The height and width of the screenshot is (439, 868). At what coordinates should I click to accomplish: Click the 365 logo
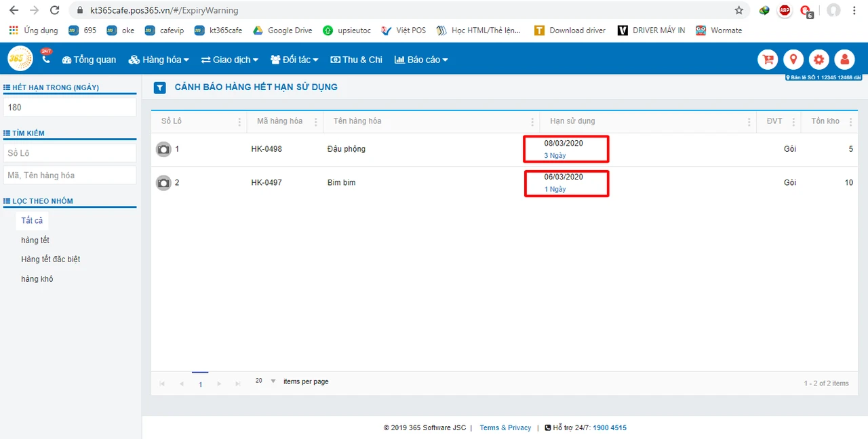(x=20, y=59)
